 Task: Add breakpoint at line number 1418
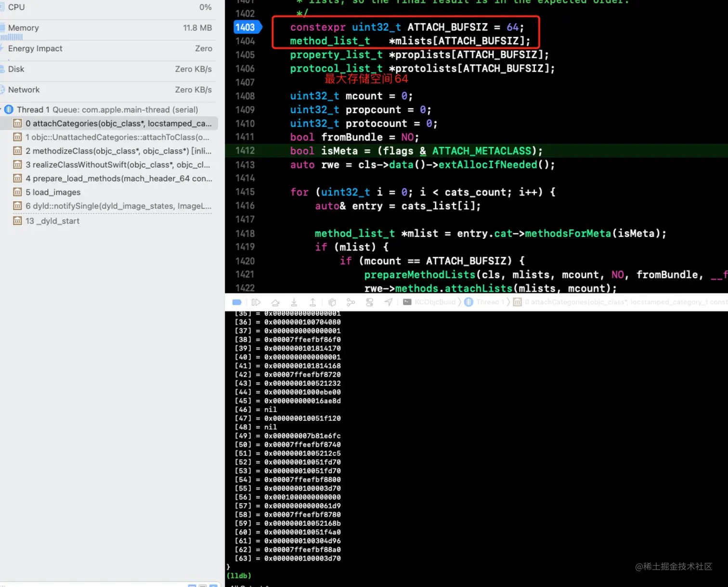245,234
